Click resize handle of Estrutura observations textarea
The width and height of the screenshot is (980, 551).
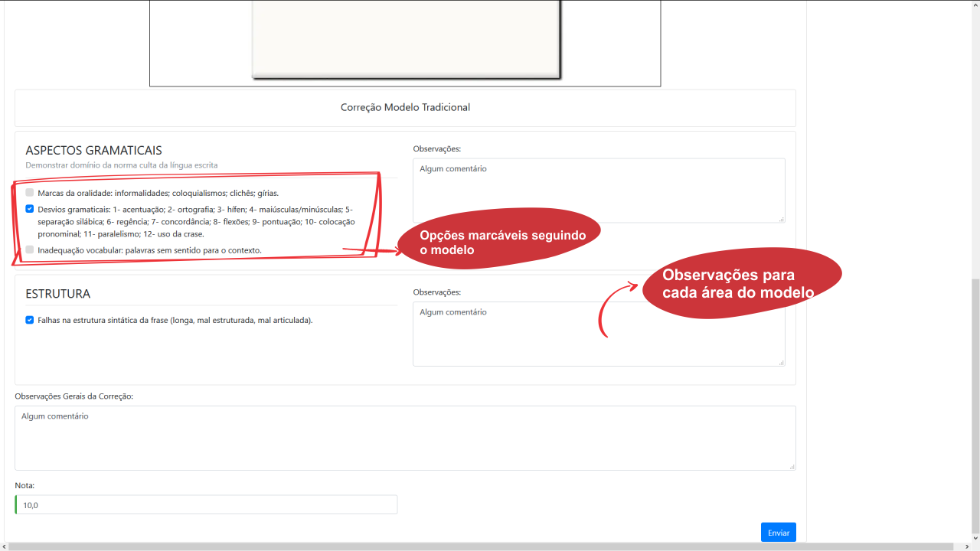click(782, 363)
